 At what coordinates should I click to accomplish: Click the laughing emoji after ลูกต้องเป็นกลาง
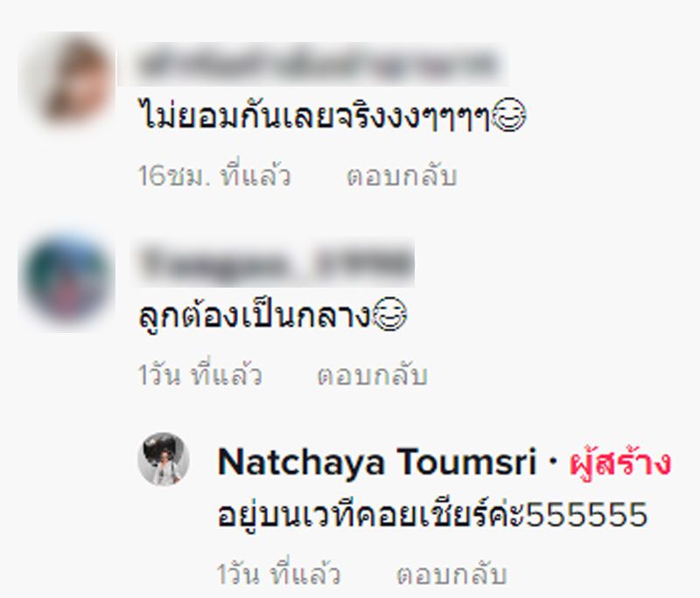click(x=389, y=315)
